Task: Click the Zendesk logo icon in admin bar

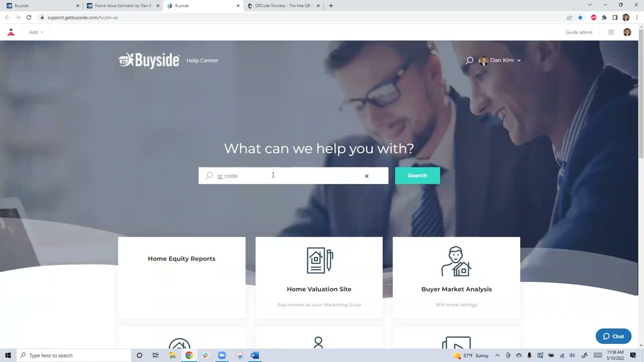Action: tap(11, 32)
